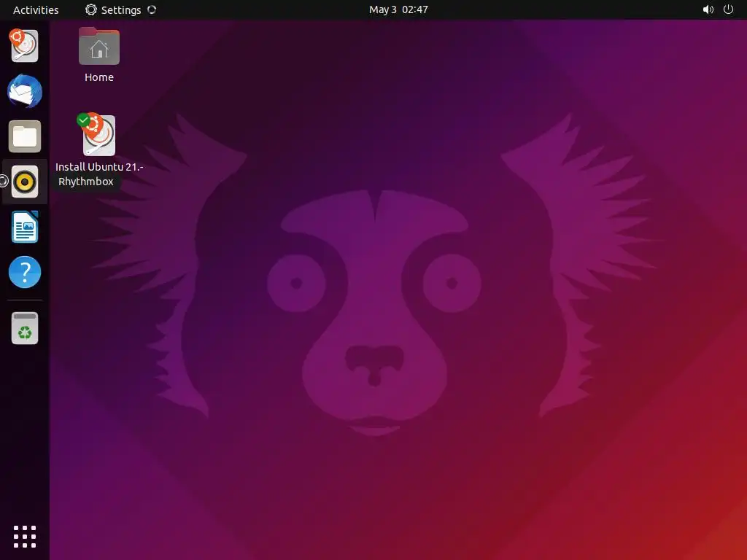
Task: Open the Help question mark icon
Action: 25,272
